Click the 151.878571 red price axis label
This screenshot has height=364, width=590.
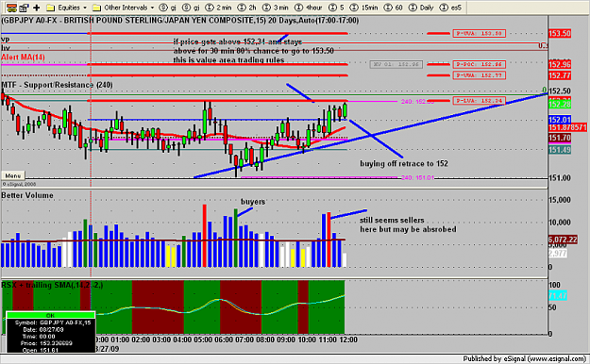click(567, 128)
